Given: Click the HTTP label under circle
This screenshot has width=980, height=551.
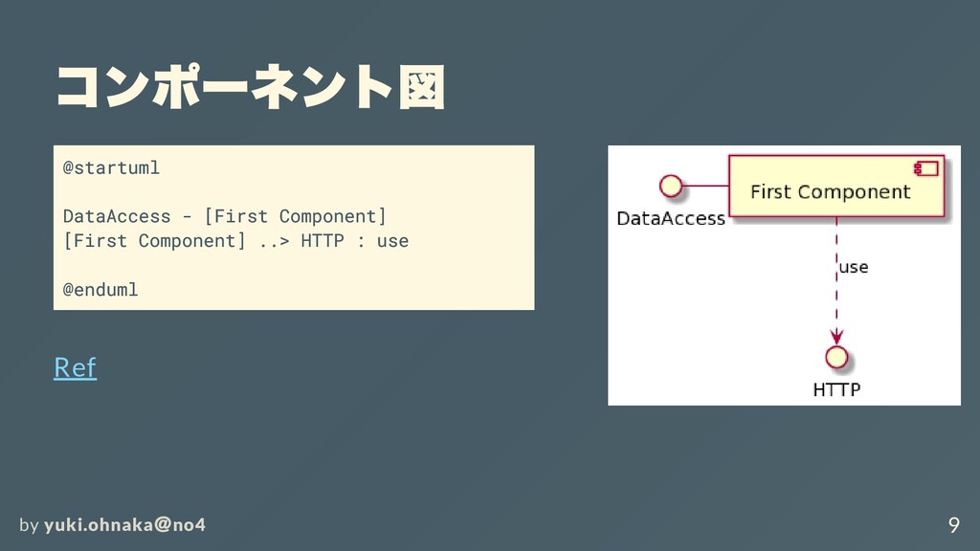Looking at the screenshot, I should 836,389.
